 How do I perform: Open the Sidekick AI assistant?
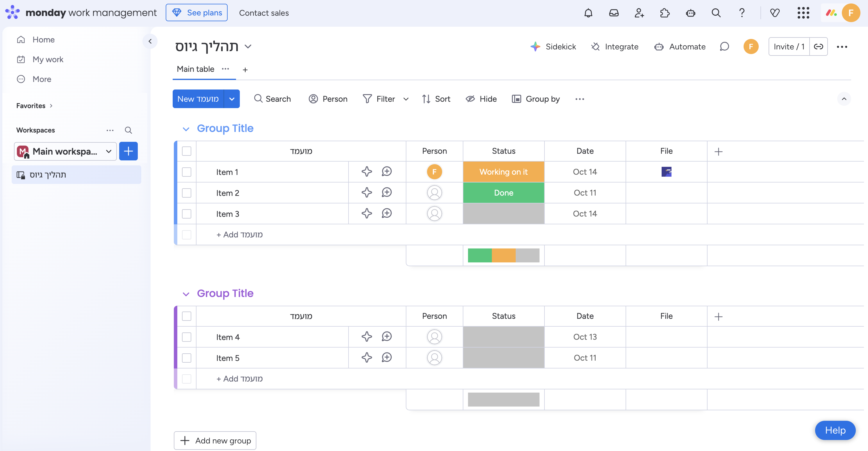[x=553, y=46]
